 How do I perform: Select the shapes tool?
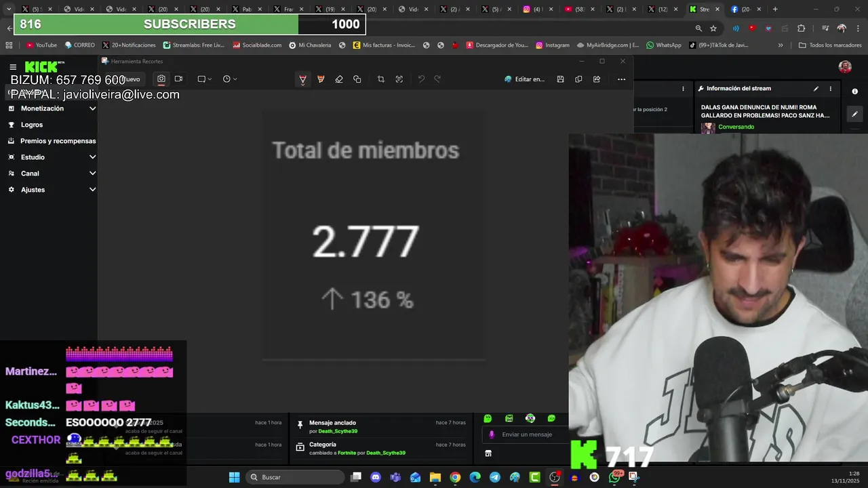tap(357, 79)
